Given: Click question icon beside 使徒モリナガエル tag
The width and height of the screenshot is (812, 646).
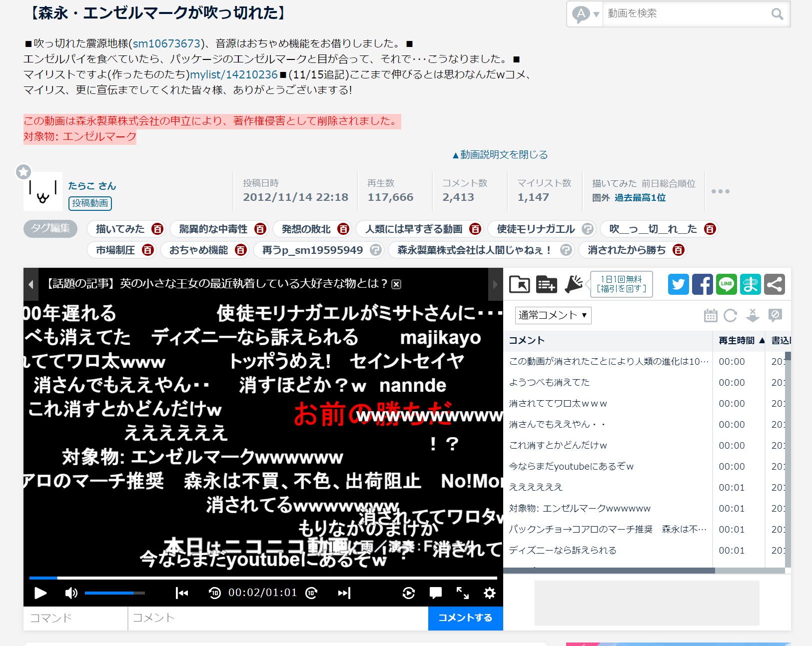Looking at the screenshot, I should point(588,229).
